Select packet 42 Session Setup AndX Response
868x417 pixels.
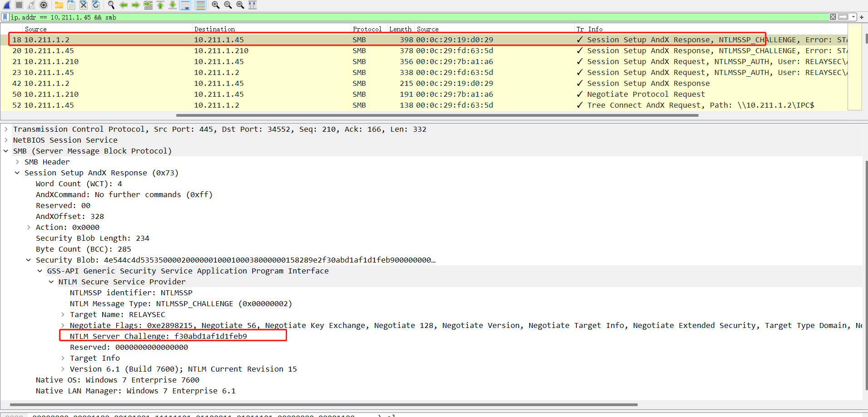coord(424,83)
